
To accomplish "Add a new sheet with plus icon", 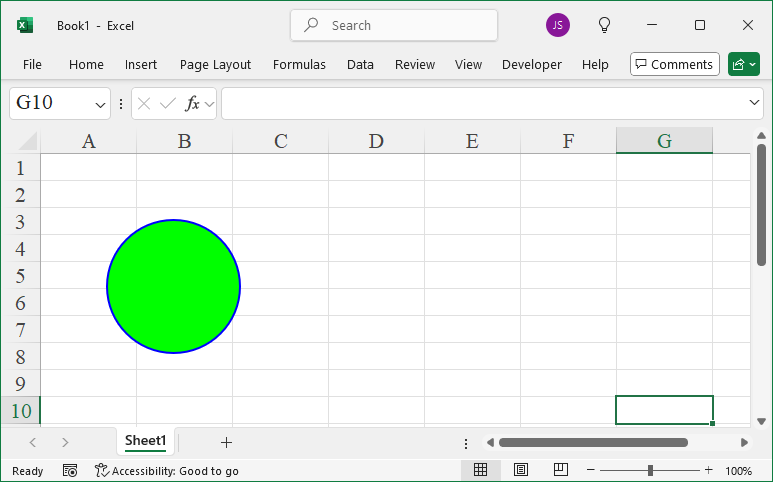I will 226,442.
